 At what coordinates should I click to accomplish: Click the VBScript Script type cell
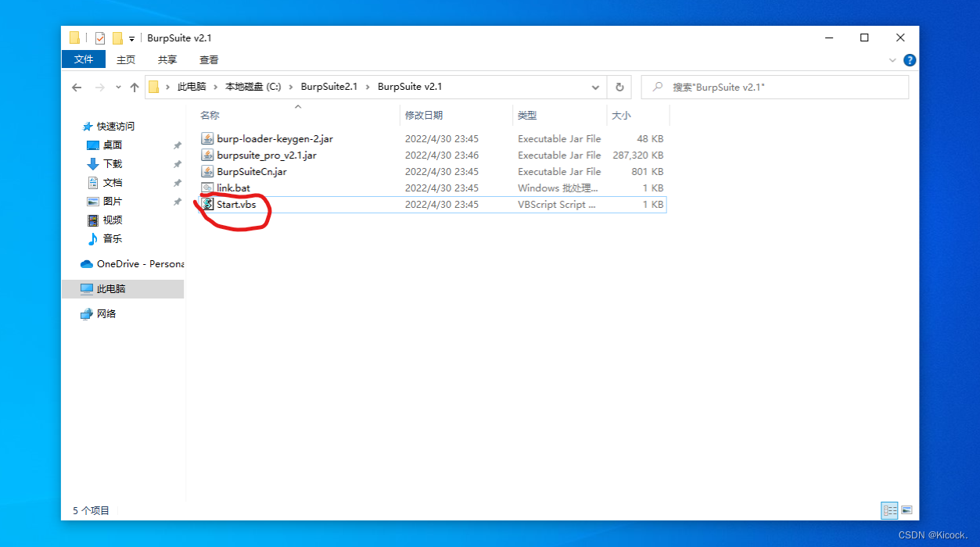tap(557, 204)
